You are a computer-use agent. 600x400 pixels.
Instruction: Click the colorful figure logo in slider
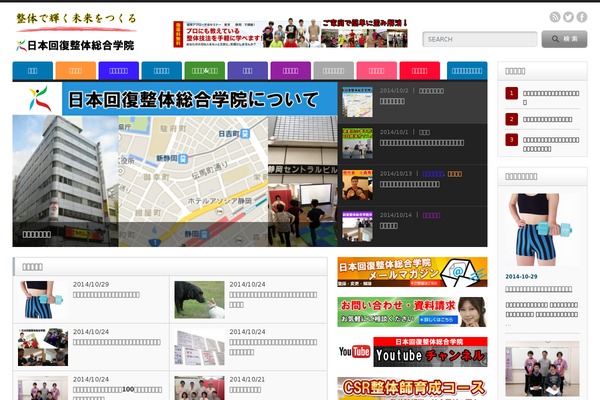pyautogui.click(x=39, y=99)
